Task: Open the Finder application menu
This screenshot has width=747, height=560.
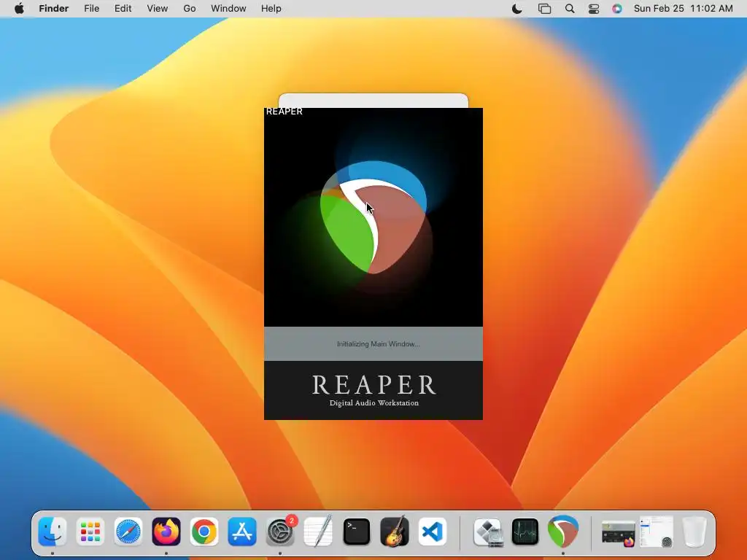Action: tap(54, 9)
